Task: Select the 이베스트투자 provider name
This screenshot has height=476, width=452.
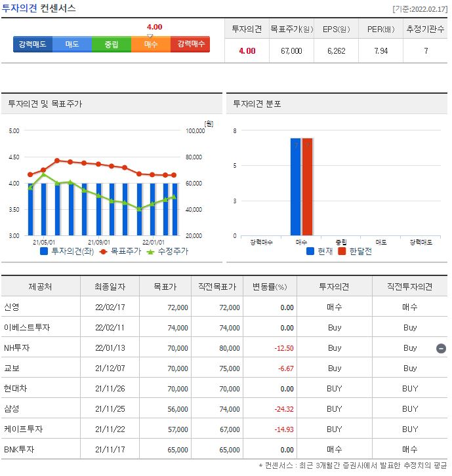Action: 27,327
